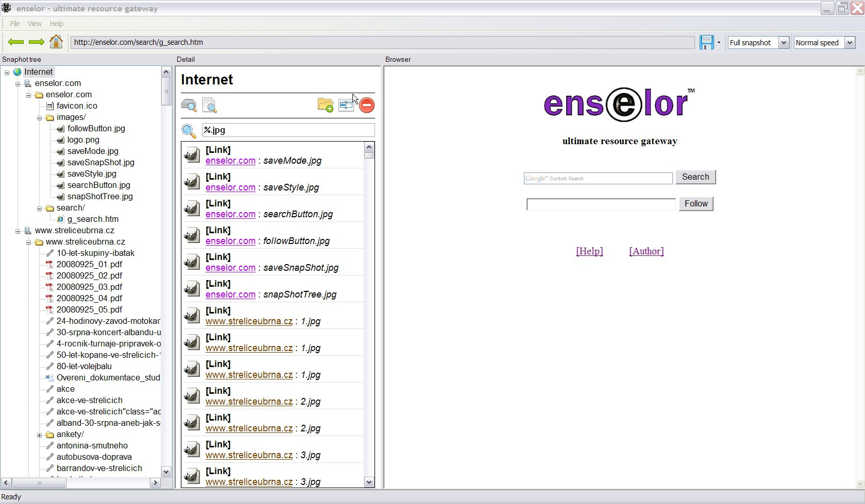Open the View menu

[x=35, y=24]
